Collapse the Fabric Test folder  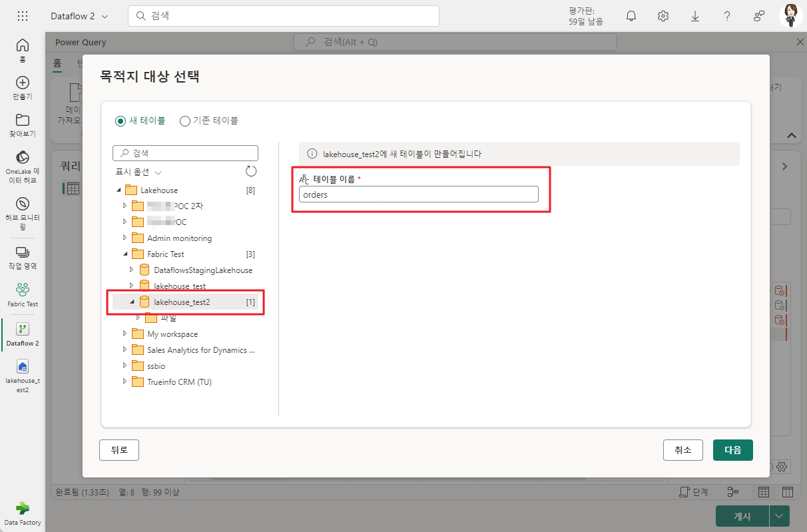pyautogui.click(x=125, y=254)
